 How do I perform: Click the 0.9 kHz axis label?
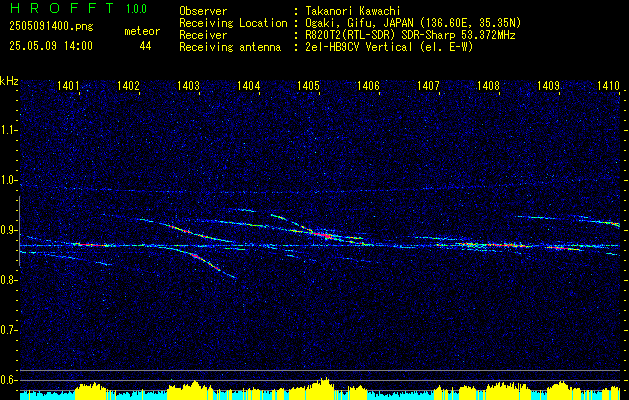pyautogui.click(x=7, y=230)
